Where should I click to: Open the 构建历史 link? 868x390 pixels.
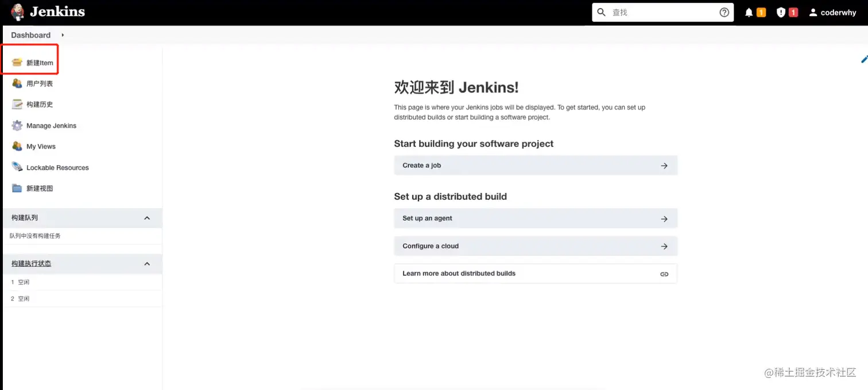click(40, 104)
